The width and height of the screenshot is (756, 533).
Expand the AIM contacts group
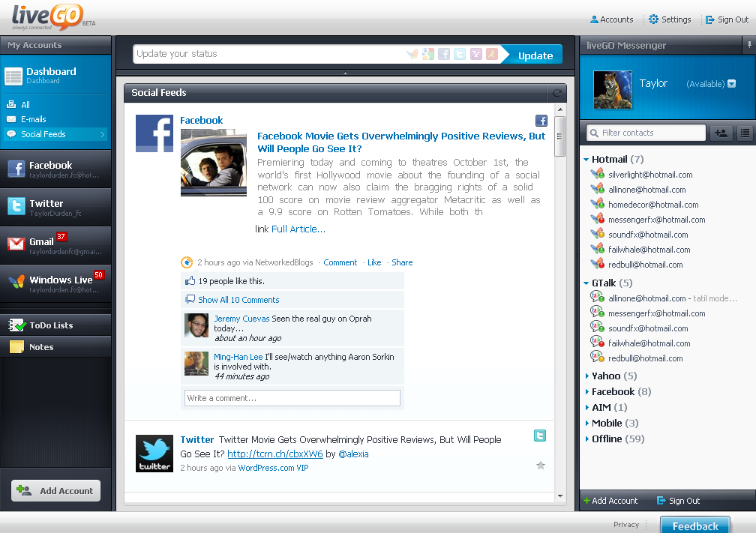[x=586, y=408]
